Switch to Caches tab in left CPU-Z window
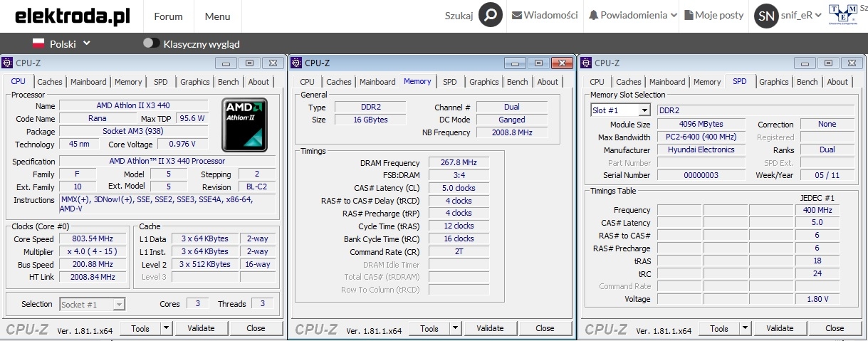The height and width of the screenshot is (341, 868). (50, 82)
